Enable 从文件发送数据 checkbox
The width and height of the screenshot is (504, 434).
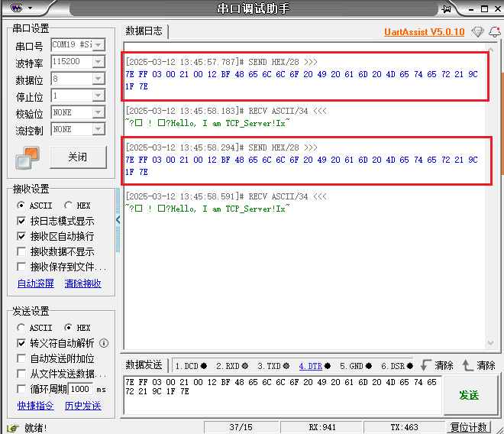point(21,374)
